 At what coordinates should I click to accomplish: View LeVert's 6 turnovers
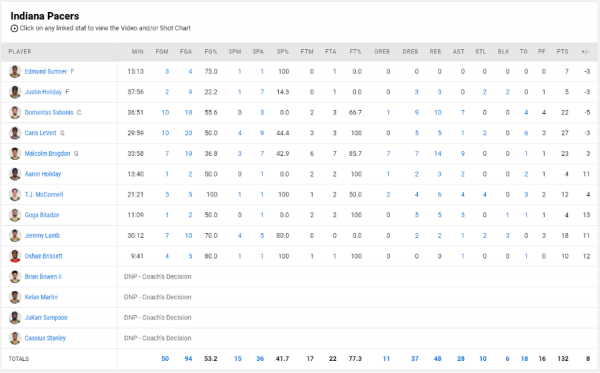click(x=526, y=133)
